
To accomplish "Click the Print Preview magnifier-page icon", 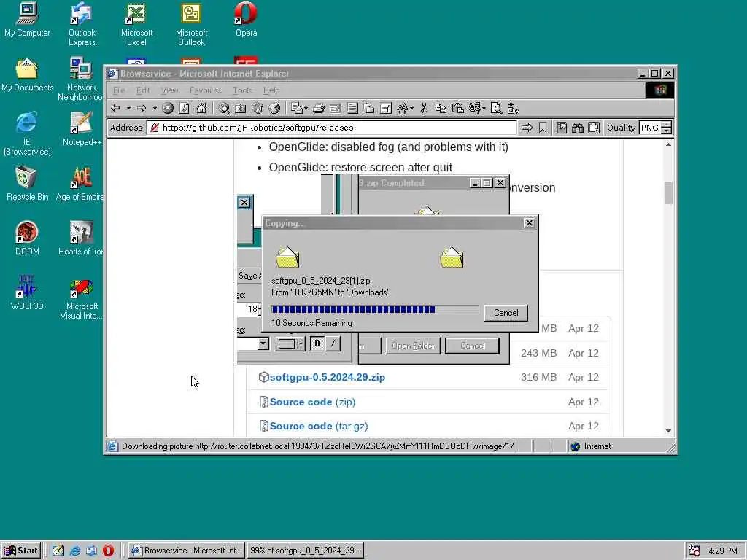I will coord(496,109).
